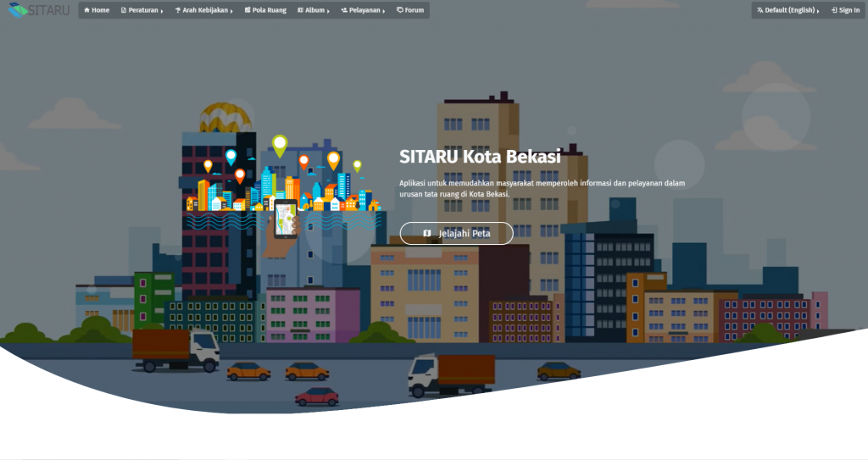868x460 pixels.
Task: Click the description starting "Aplikasi untuk memudahkan masyarakat"
Action: pos(542,188)
